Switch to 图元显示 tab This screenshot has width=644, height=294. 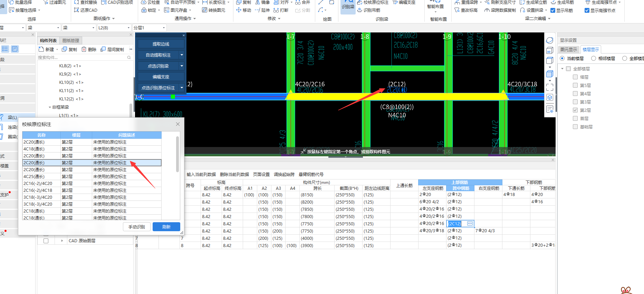click(569, 49)
